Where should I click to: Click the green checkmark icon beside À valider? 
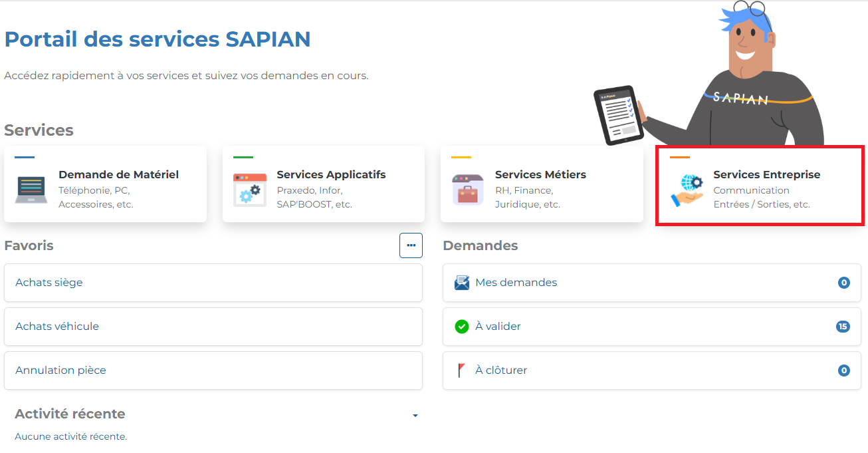462,327
